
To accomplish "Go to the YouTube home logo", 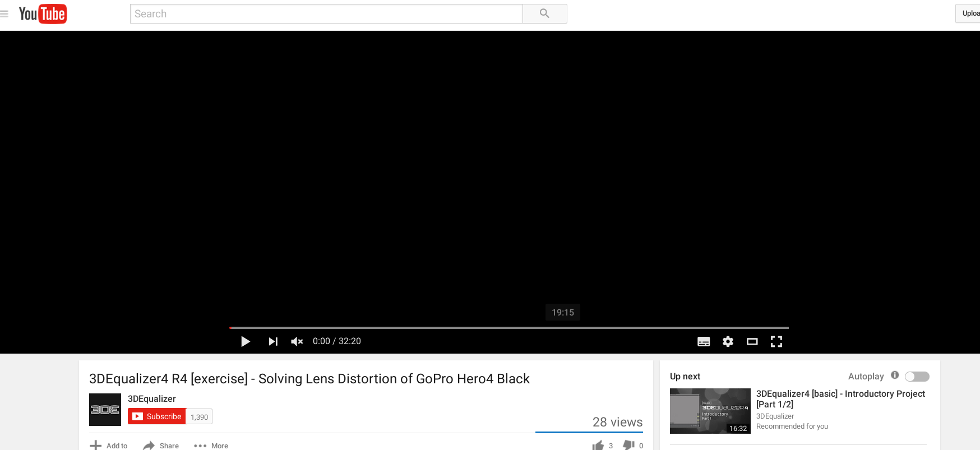I will tap(43, 14).
